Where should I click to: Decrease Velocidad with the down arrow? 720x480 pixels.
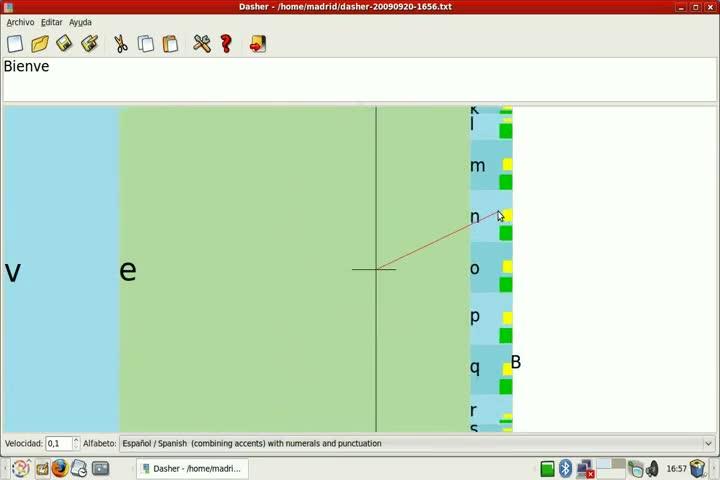click(x=76, y=447)
